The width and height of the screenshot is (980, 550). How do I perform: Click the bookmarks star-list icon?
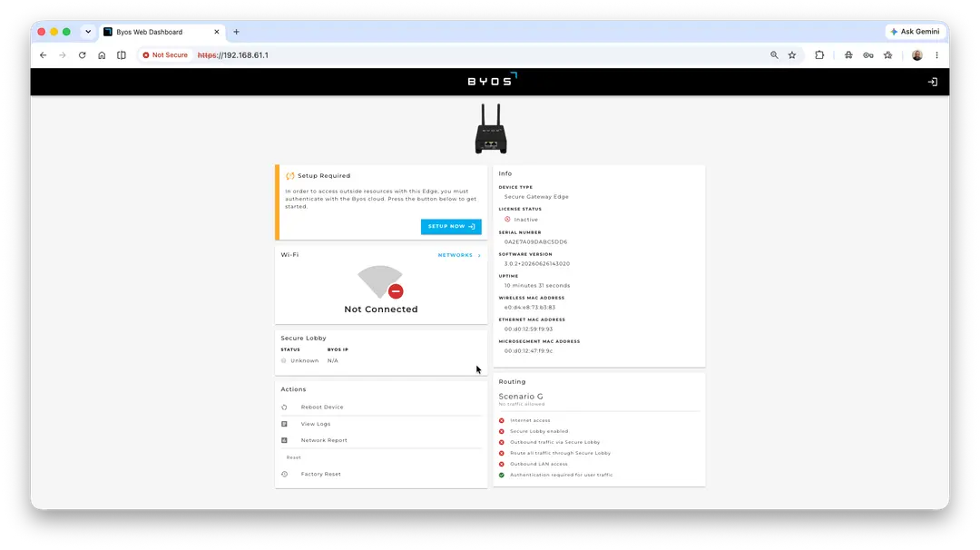click(x=888, y=55)
